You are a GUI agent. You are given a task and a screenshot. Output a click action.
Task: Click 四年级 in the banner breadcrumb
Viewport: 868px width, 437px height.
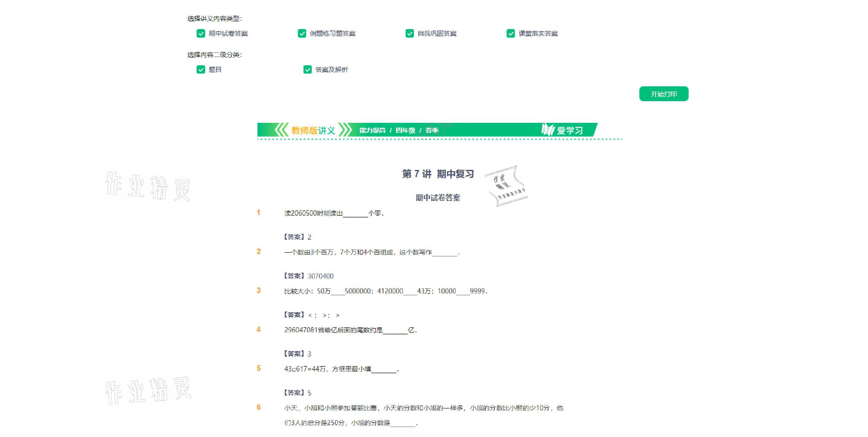(x=405, y=130)
